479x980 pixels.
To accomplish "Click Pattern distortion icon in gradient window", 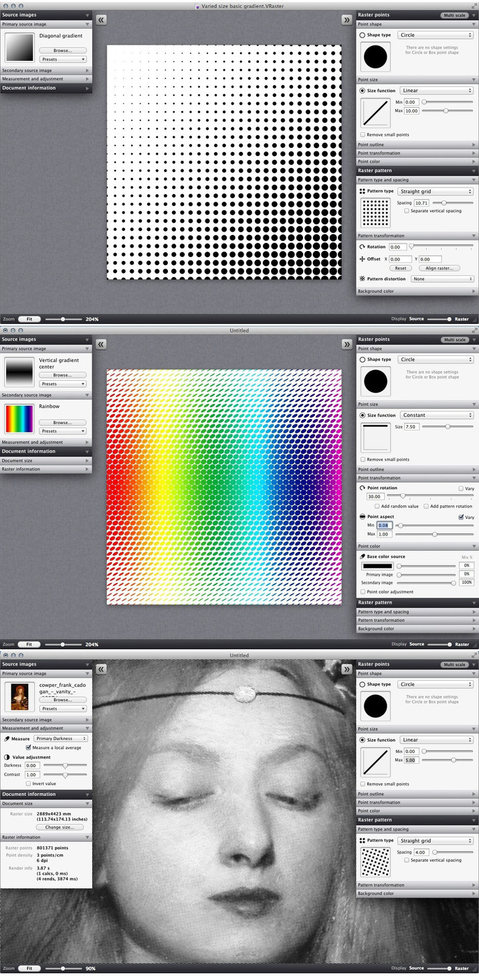I will 362,278.
